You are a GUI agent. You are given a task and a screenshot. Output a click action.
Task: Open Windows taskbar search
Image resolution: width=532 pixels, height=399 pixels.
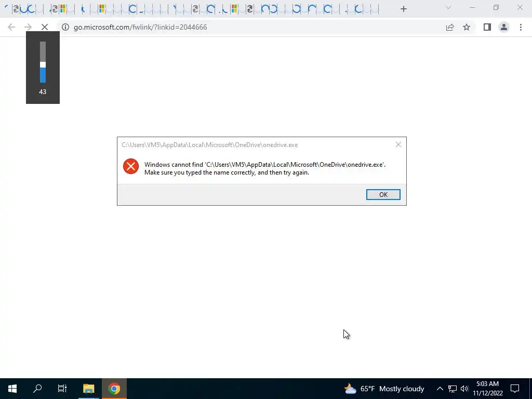pos(37,389)
